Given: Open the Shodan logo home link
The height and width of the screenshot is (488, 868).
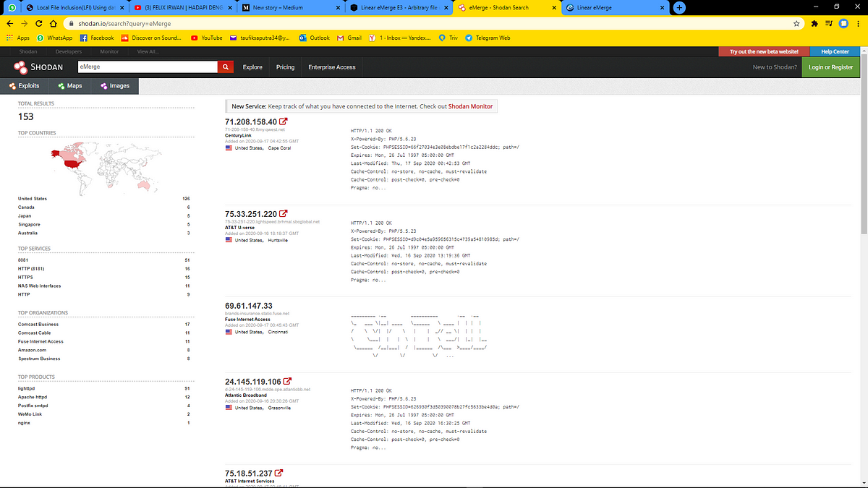Looking at the screenshot, I should pyautogui.click(x=38, y=67).
